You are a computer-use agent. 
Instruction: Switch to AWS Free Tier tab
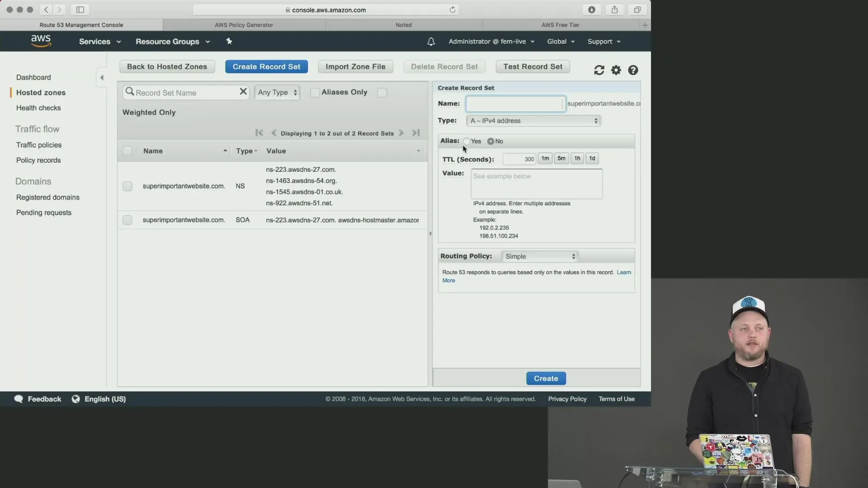[560, 25]
